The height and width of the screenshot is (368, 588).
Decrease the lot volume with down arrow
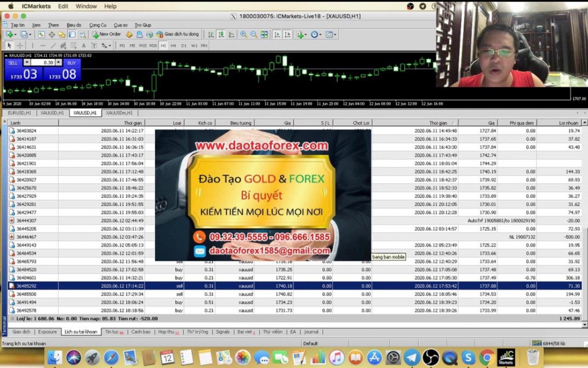point(27,63)
